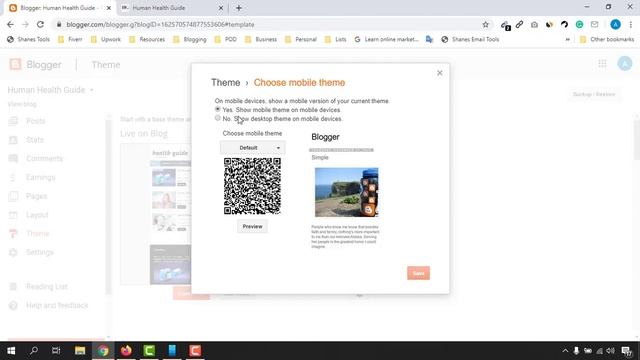This screenshot has width=640, height=360.
Task: Open Firefox from the taskbar
Action: (x=126, y=351)
